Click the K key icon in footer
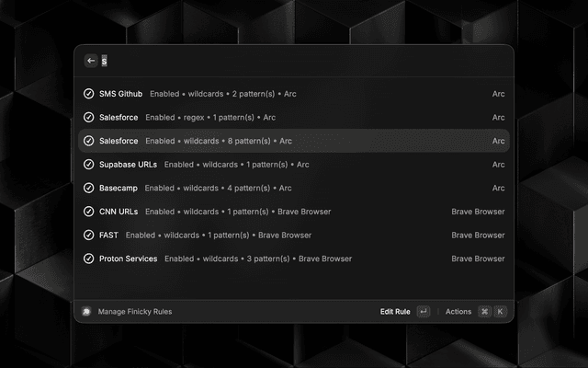Image resolution: width=588 pixels, height=368 pixels. coord(500,311)
